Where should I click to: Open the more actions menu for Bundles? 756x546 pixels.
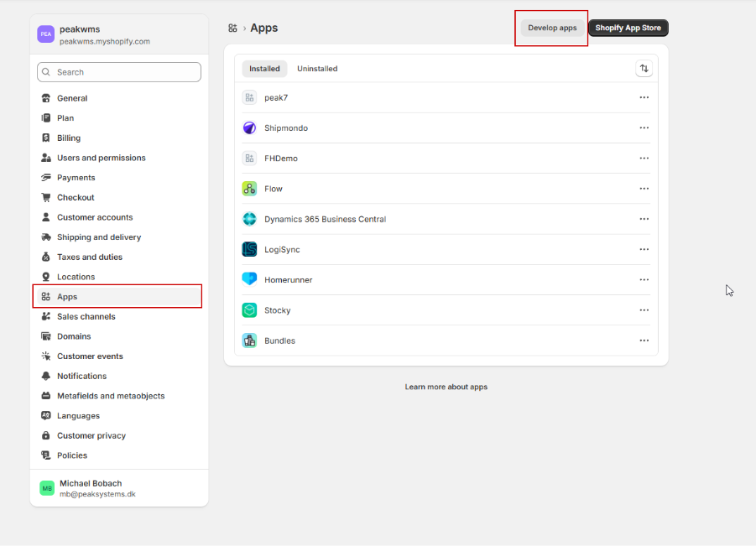[x=644, y=341]
